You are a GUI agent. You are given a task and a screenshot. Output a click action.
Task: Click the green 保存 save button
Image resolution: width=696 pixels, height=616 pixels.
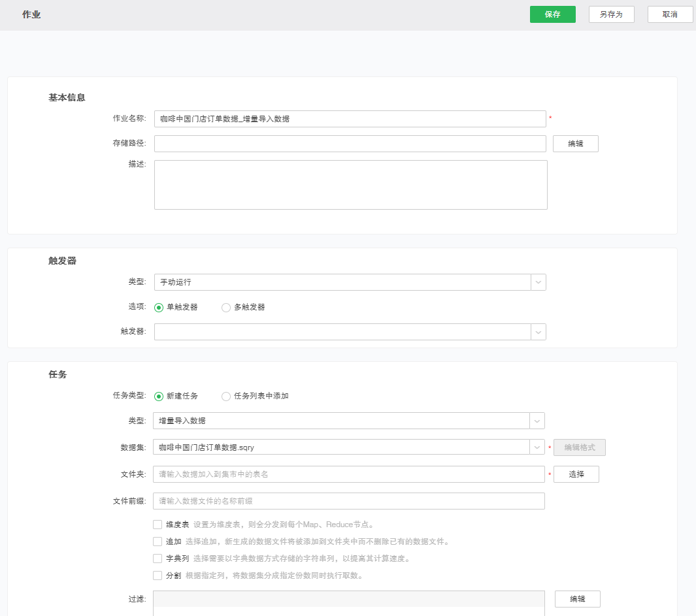[552, 14]
